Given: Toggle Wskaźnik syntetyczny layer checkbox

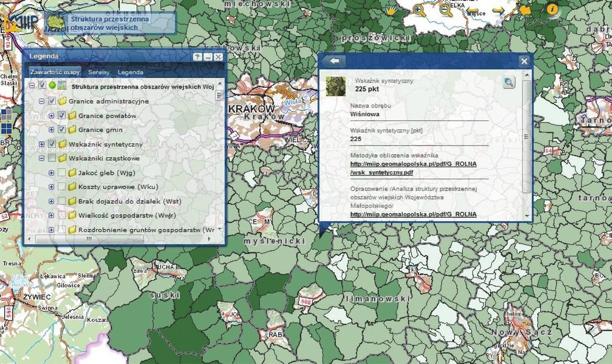Looking at the screenshot, I should pos(51,144).
